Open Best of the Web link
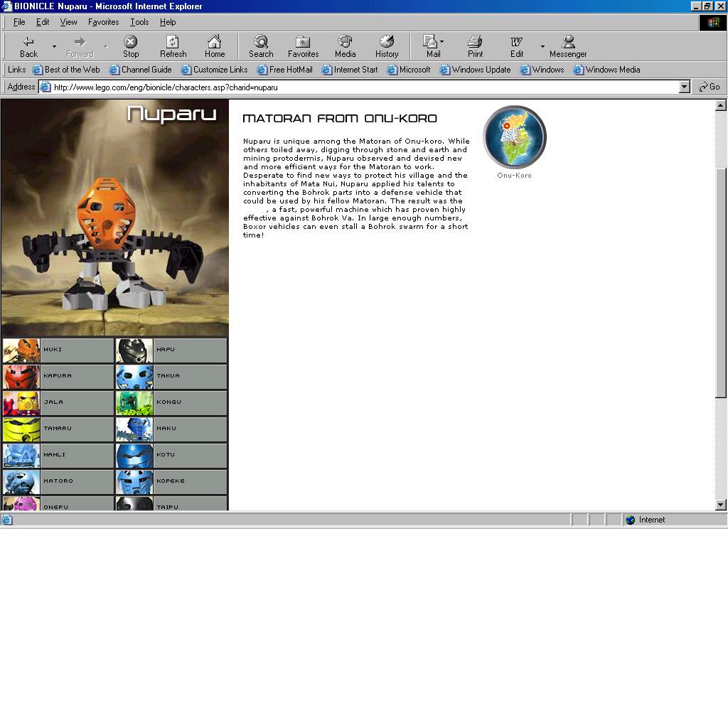Viewport: 728px width, 711px height. [66, 70]
